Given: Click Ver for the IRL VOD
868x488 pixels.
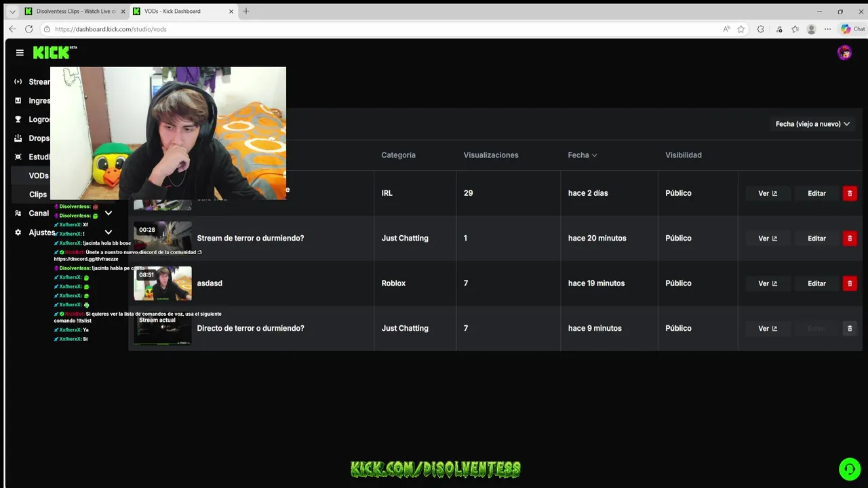Looking at the screenshot, I should click(x=768, y=193).
